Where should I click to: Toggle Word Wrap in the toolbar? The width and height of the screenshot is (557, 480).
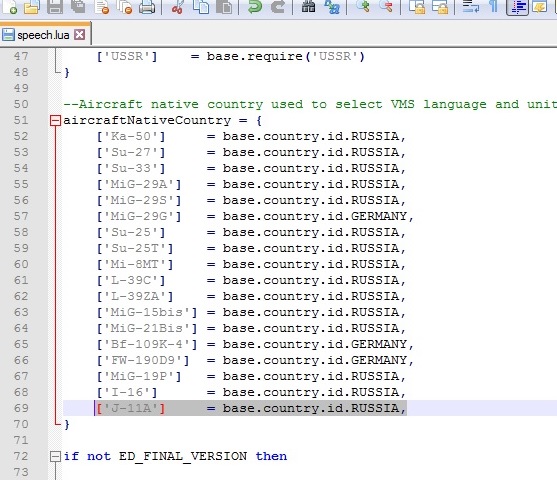[x=471, y=6]
